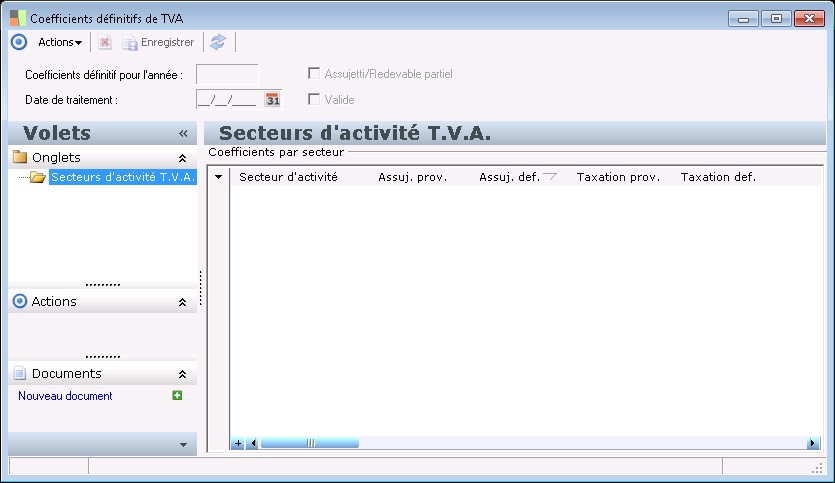
Task: Click the horizontal scrollbar right arrow
Action: 813,443
